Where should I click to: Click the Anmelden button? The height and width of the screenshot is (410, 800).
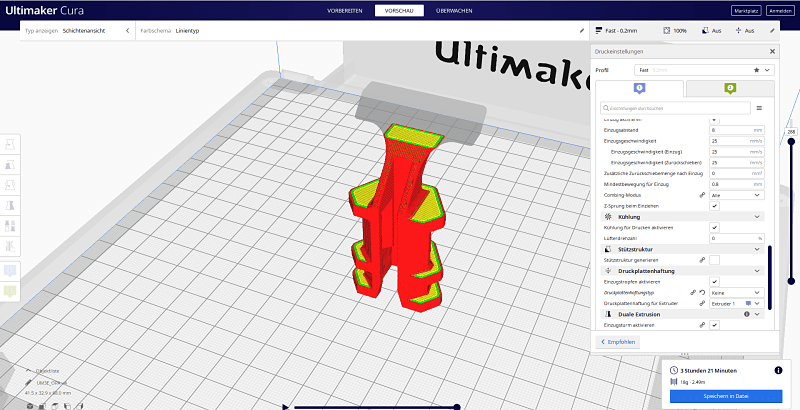pos(781,11)
